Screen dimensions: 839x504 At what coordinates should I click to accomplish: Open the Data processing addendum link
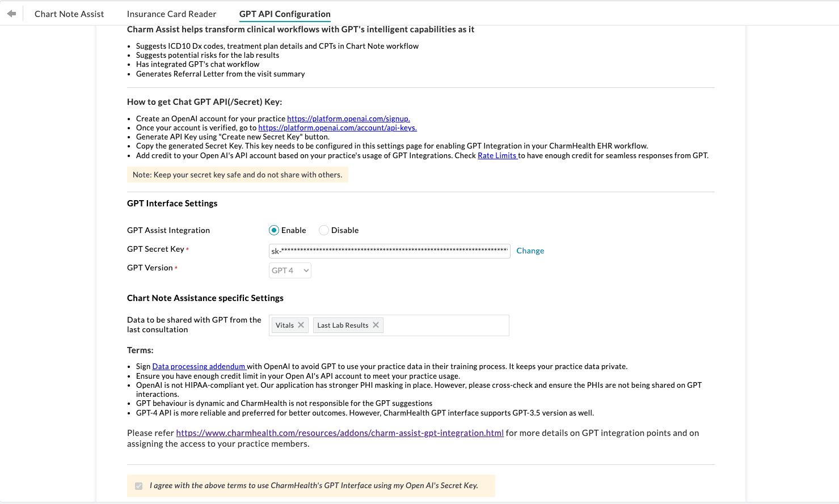(199, 366)
